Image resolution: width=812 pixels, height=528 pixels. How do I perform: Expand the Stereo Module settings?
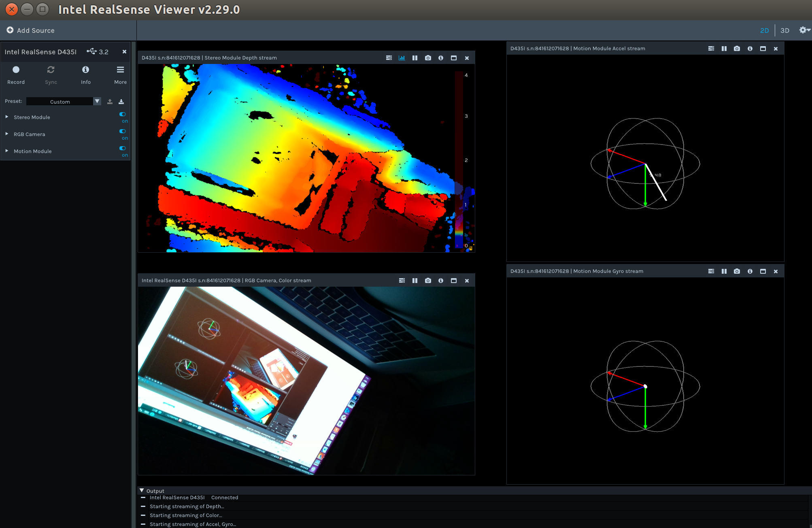(7, 117)
